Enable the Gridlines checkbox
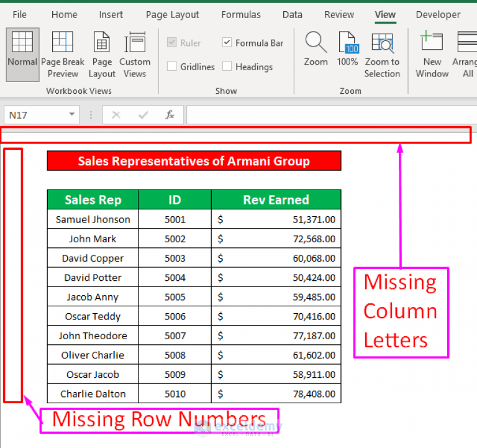477x448 pixels. [x=172, y=66]
